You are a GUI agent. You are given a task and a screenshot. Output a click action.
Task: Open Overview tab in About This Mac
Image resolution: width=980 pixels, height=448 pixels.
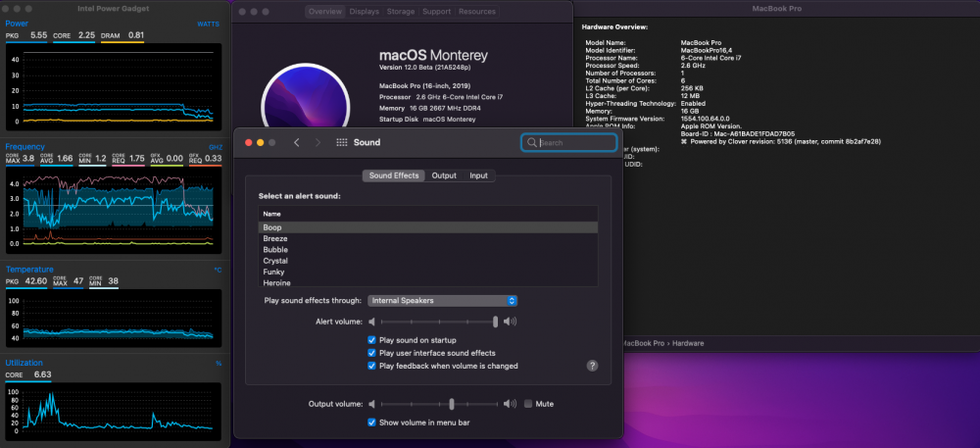click(325, 12)
